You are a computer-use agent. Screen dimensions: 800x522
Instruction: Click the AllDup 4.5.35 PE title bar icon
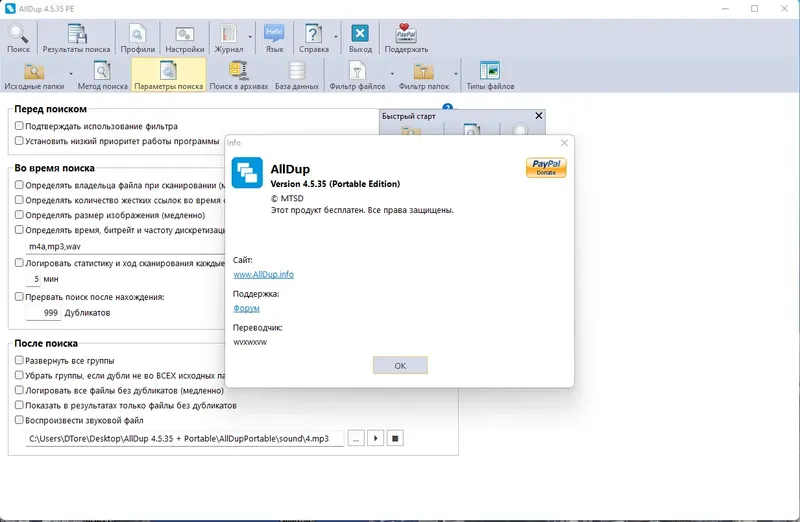[10, 9]
